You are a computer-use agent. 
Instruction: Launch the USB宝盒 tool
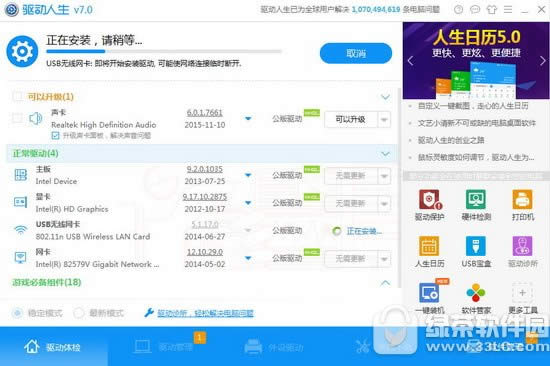[476, 252]
